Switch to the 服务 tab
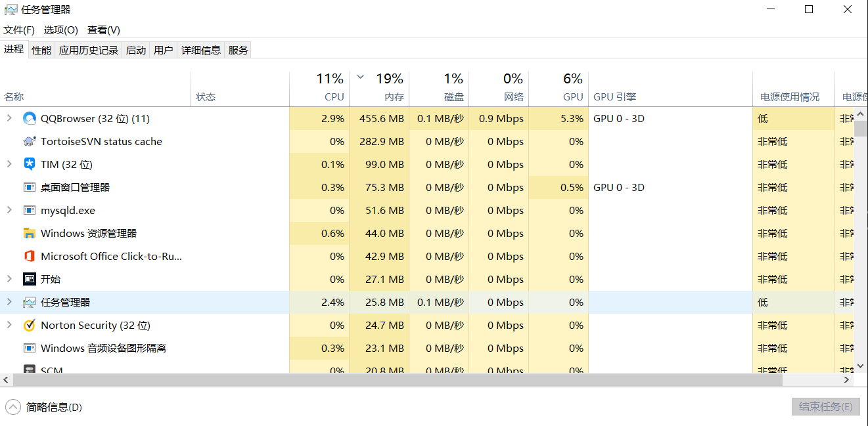 point(239,50)
